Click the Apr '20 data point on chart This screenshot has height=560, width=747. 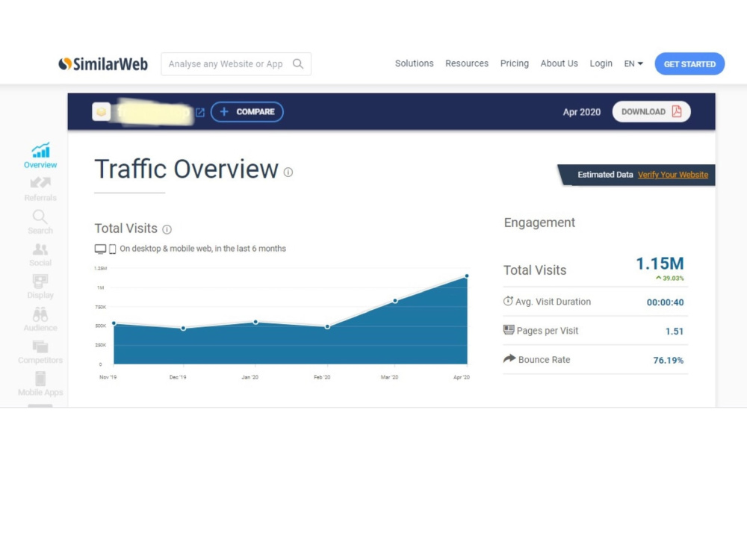click(x=467, y=276)
